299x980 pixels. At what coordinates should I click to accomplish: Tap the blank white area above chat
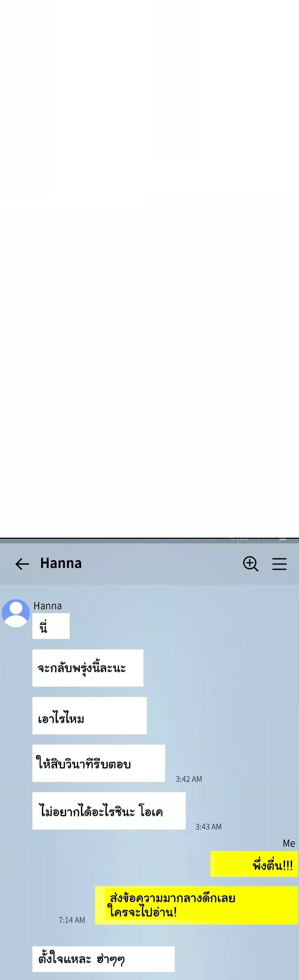[149, 269]
